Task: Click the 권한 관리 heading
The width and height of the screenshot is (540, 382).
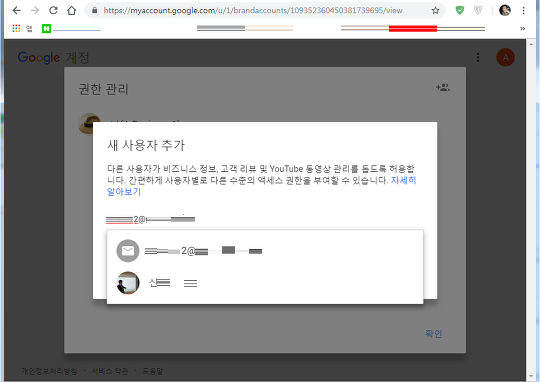Action: 104,89
